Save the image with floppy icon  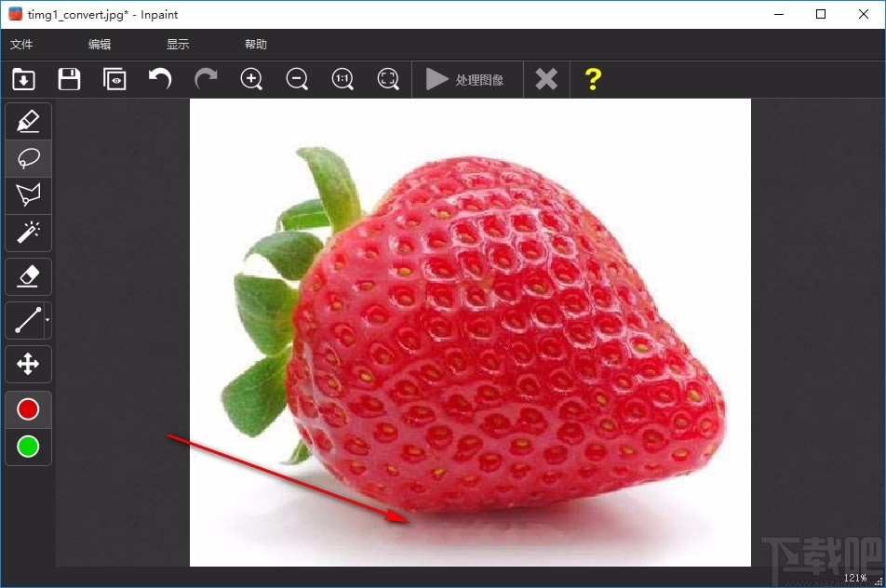tap(69, 79)
